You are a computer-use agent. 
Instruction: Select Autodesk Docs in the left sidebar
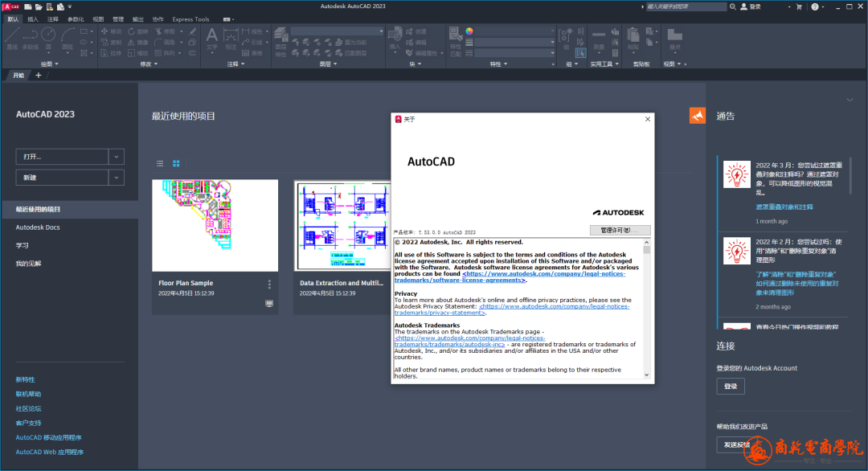click(38, 227)
